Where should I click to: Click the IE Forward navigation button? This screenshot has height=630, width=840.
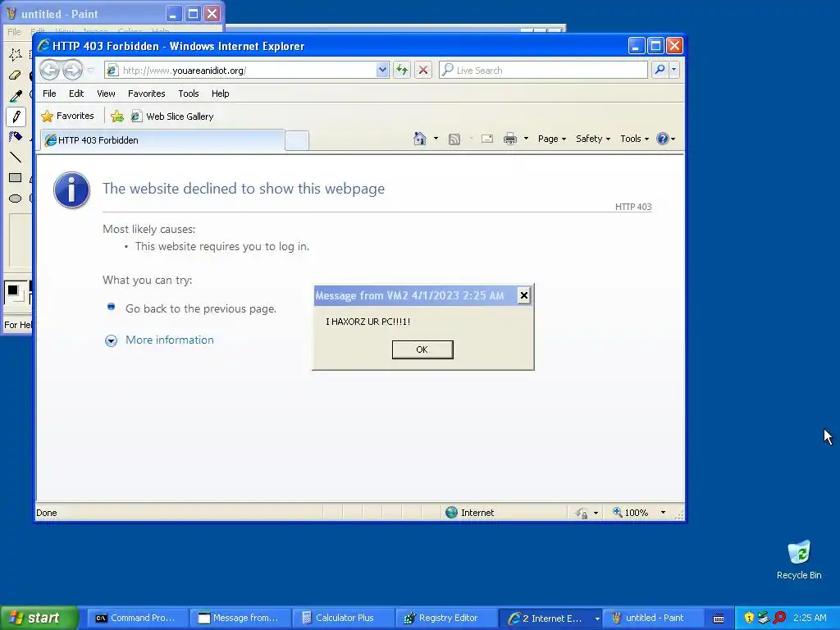72,70
